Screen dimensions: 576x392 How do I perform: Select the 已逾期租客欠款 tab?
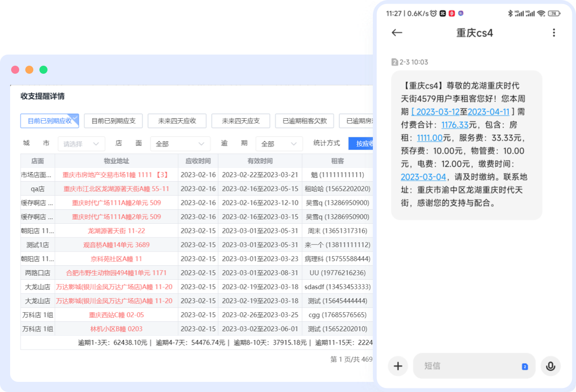coord(304,121)
